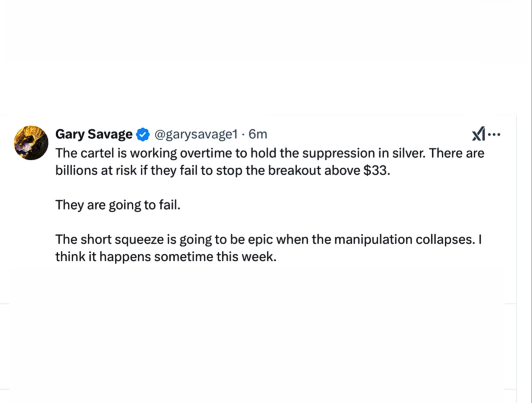
Task: Open Gary Savage's profile picture
Action: click(x=31, y=143)
